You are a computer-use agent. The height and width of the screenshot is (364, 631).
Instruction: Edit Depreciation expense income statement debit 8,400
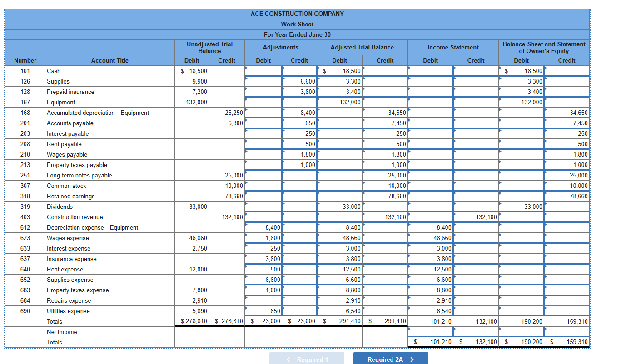coord(430,227)
